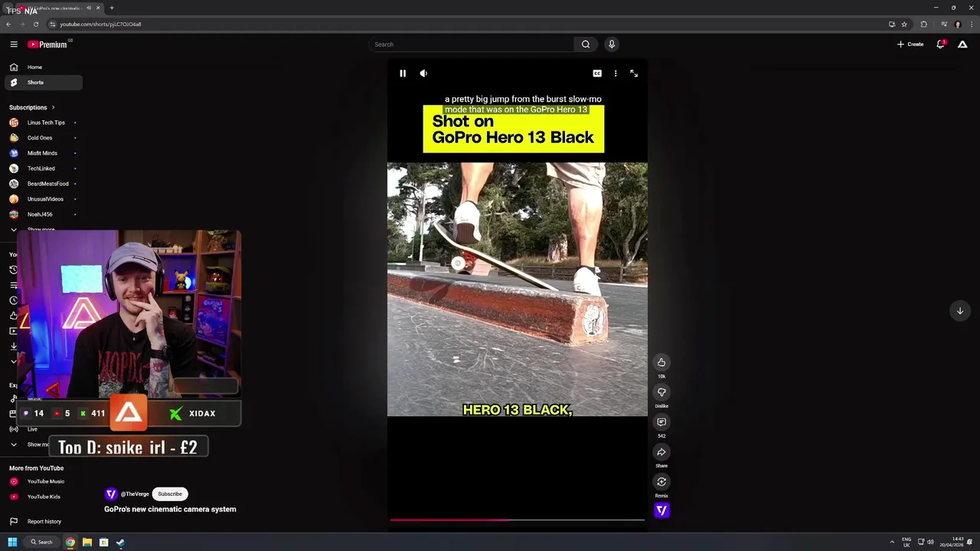Screen dimensions: 980x551
Task: Like the Short with thumbs up
Action: pos(661,363)
